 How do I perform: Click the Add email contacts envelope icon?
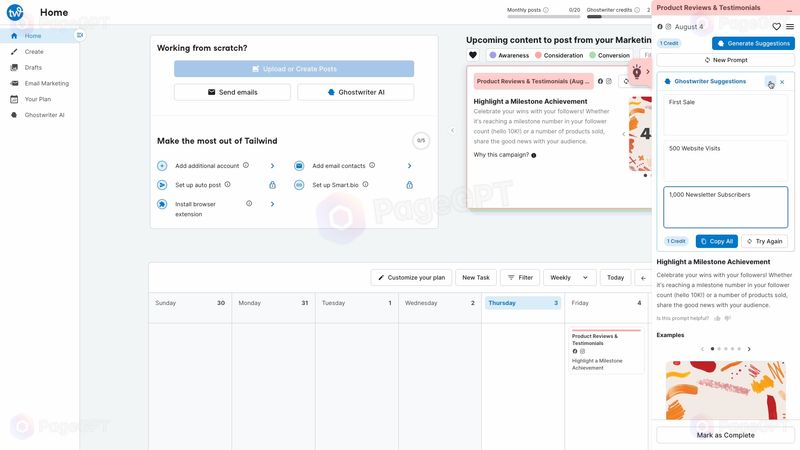[299, 166]
